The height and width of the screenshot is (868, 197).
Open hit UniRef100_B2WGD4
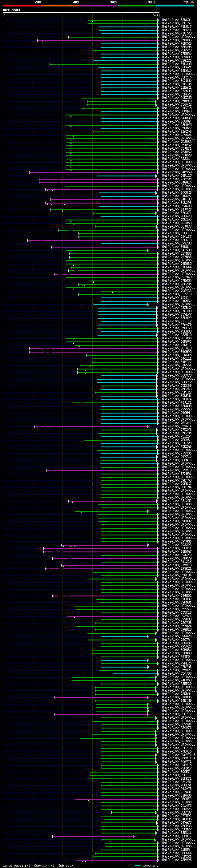pos(176,20)
